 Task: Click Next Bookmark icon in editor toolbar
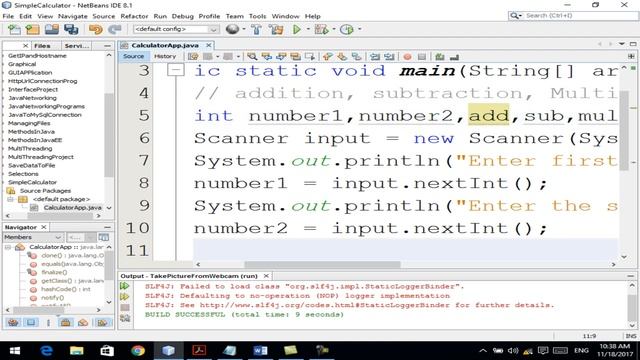tap(342, 57)
